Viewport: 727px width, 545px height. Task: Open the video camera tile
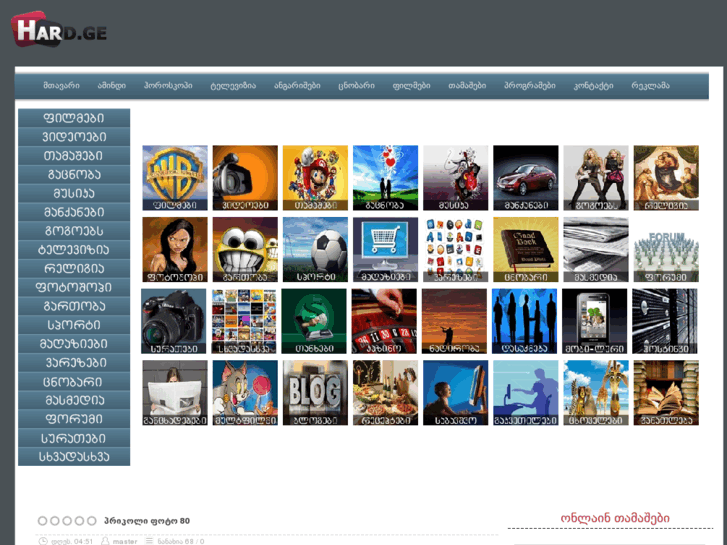[245, 178]
